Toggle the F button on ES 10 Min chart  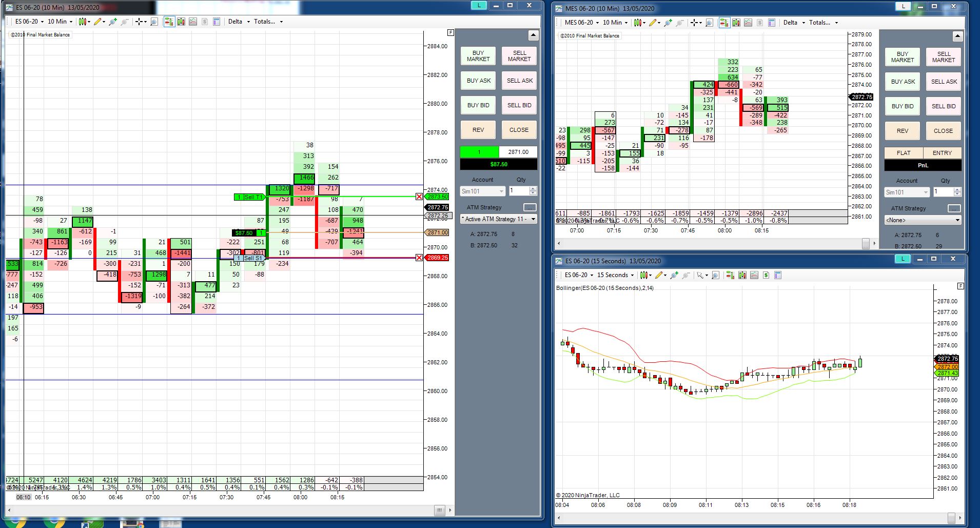tap(450, 32)
